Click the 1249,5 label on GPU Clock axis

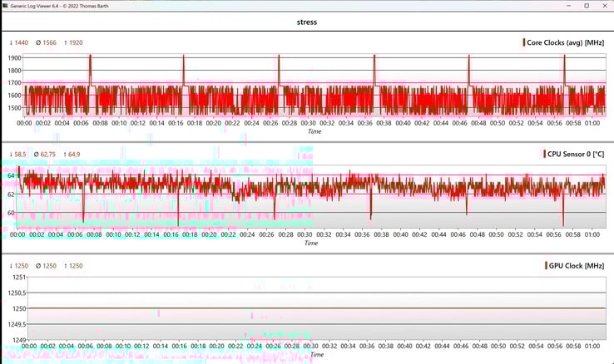click(17, 324)
